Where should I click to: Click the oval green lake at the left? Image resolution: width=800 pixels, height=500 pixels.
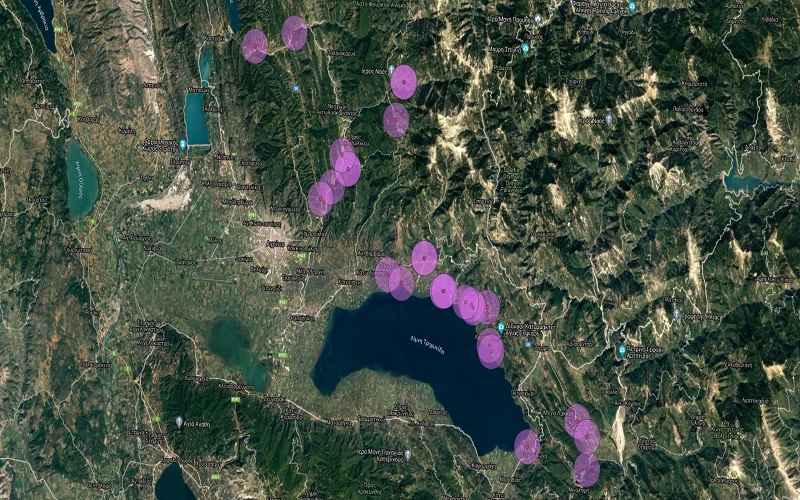[82, 180]
